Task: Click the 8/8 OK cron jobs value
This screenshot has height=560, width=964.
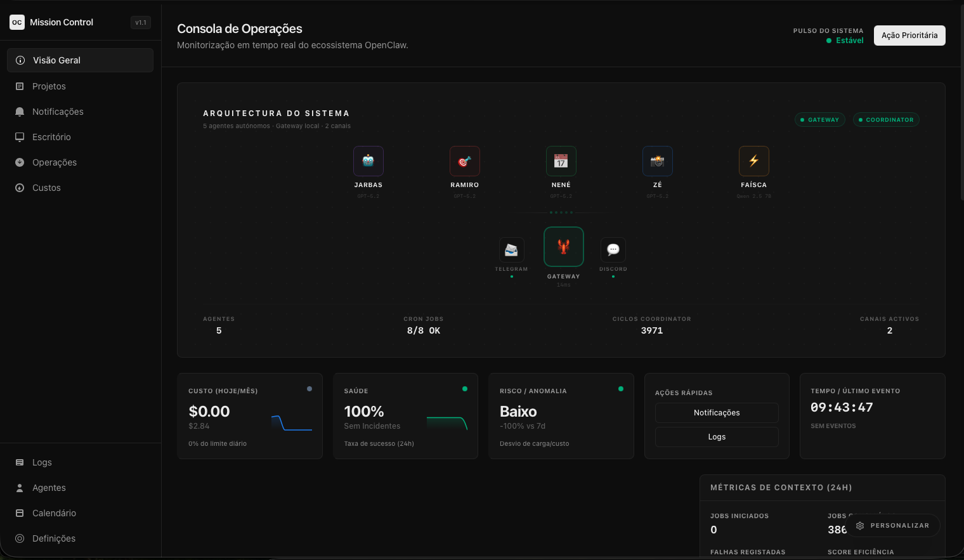Action: [424, 330]
